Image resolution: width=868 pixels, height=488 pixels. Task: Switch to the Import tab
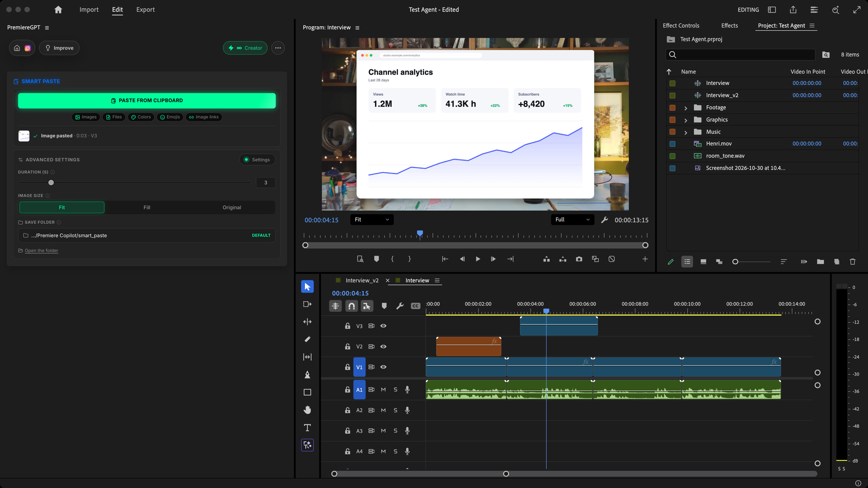(x=89, y=9)
